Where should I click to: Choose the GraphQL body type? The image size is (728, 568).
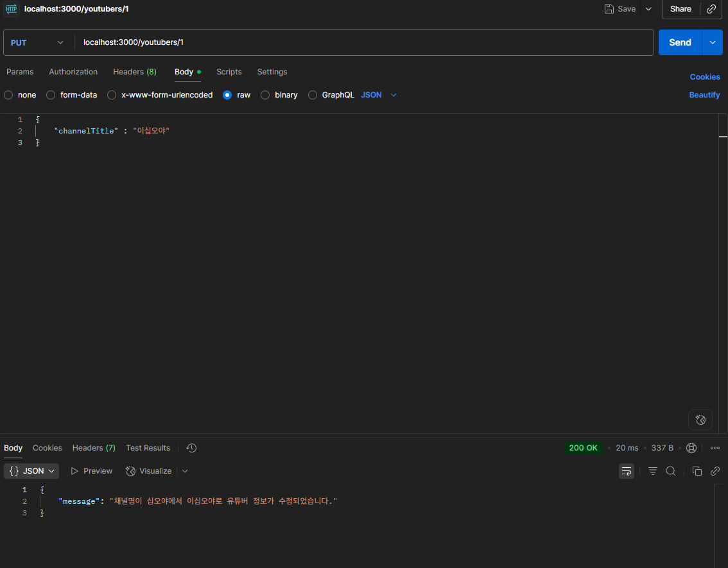coord(313,95)
